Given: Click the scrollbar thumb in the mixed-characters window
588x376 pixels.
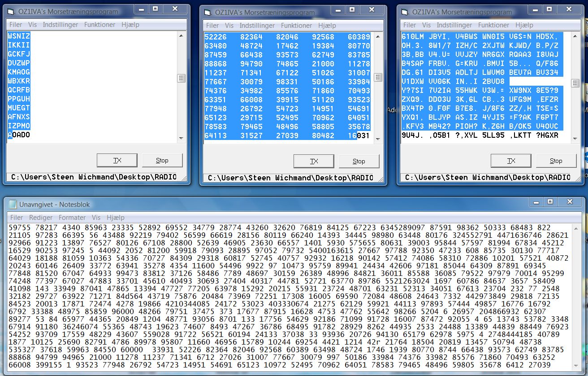Looking at the screenshot, I should [x=575, y=83].
